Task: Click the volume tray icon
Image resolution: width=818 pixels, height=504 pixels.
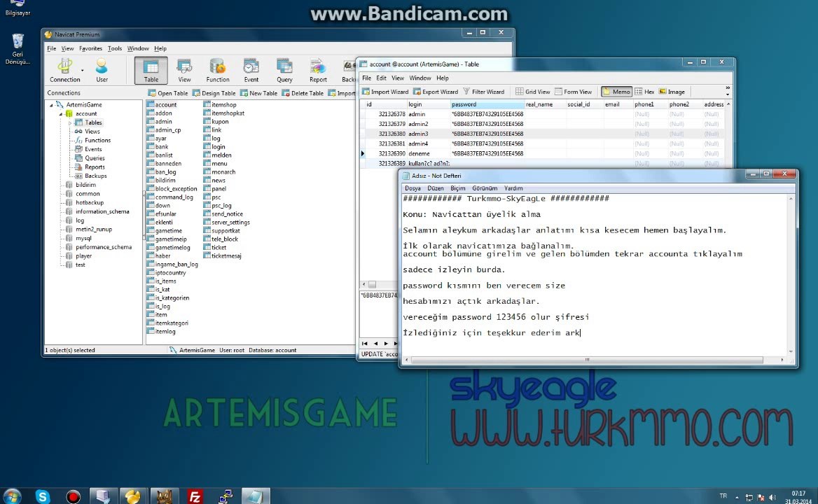Action: pos(772,497)
